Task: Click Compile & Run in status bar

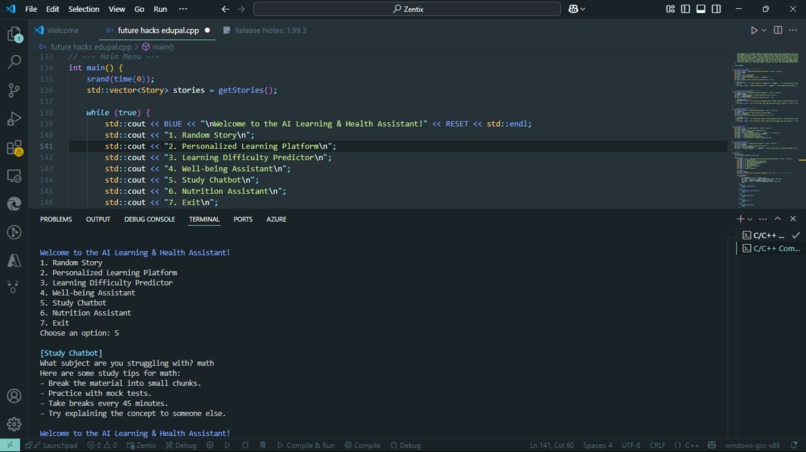Action: [x=306, y=445]
